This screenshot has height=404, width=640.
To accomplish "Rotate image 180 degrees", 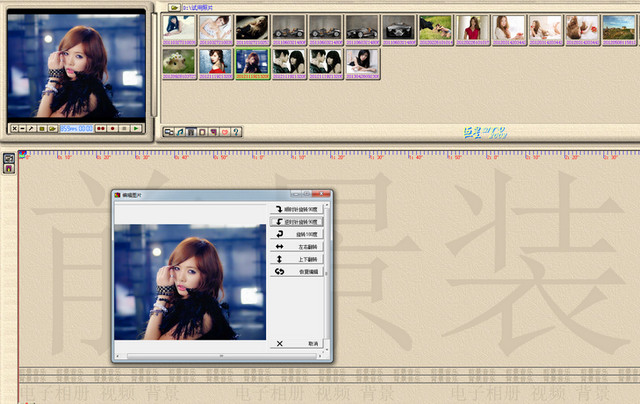I will pos(296,234).
